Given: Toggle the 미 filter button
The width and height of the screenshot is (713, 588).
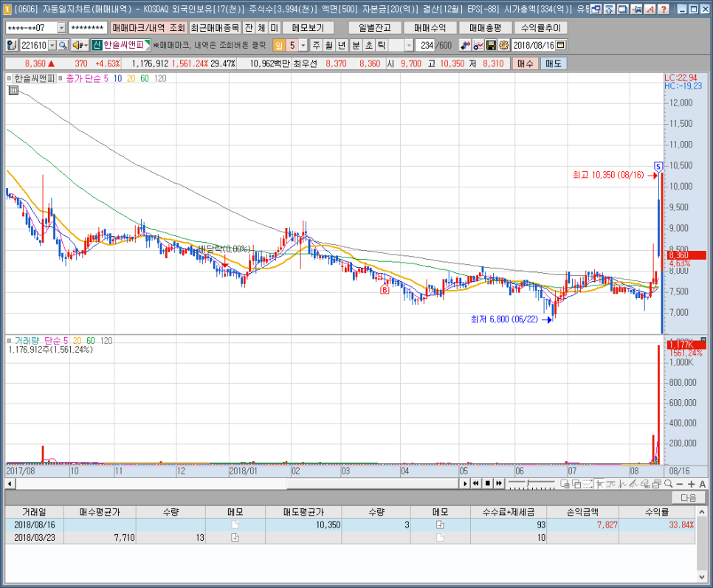Looking at the screenshot, I should click(x=274, y=28).
